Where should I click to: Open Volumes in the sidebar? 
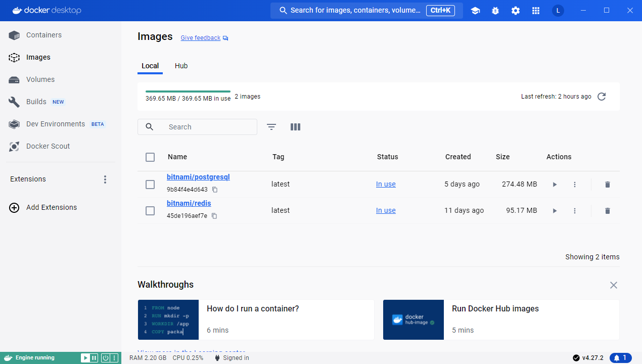61,79
